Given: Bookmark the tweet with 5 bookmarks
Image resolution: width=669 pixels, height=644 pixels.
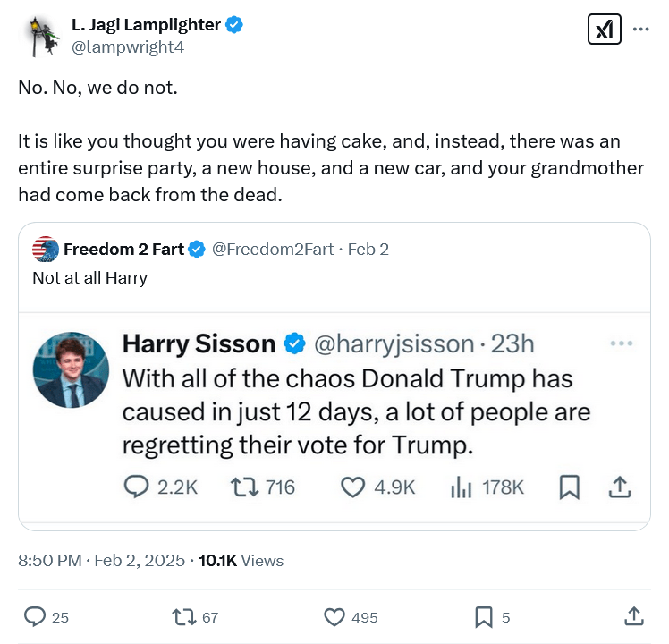Looking at the screenshot, I should 483,616.
